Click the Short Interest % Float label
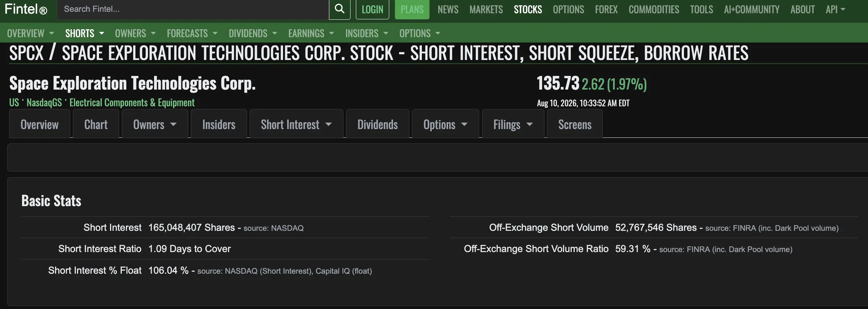The width and height of the screenshot is (868, 309). [95, 270]
